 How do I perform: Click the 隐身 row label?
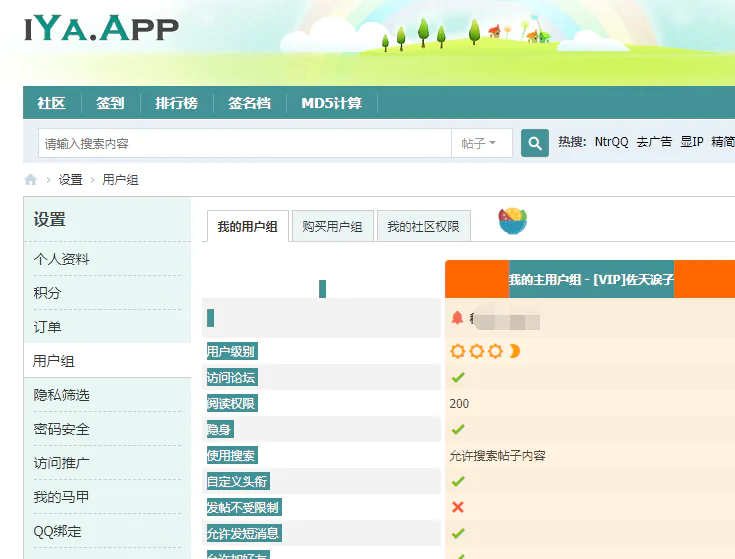[219, 429]
